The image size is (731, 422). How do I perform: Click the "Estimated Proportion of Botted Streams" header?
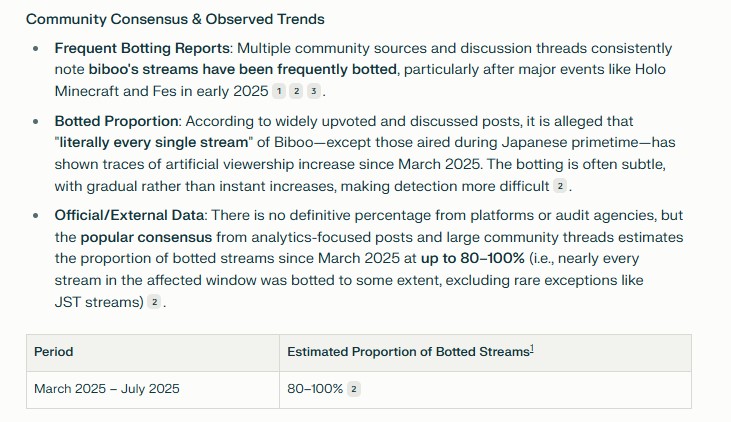pyautogui.click(x=407, y=352)
